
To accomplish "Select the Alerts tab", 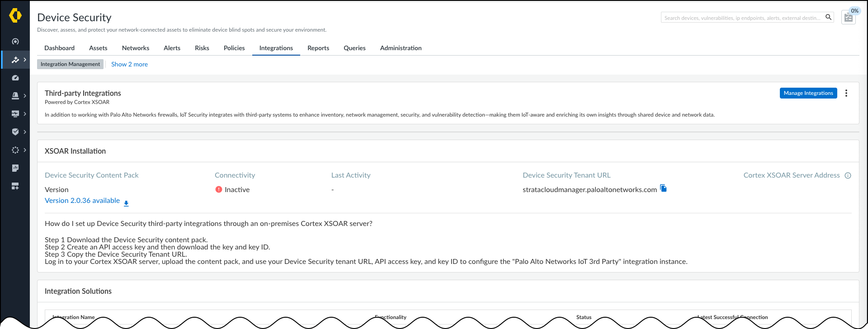I will 172,48.
